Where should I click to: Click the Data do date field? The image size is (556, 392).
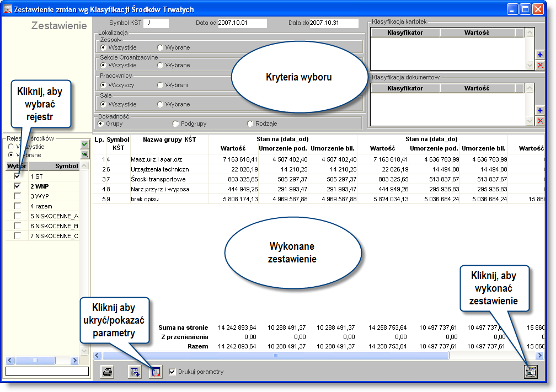334,23
